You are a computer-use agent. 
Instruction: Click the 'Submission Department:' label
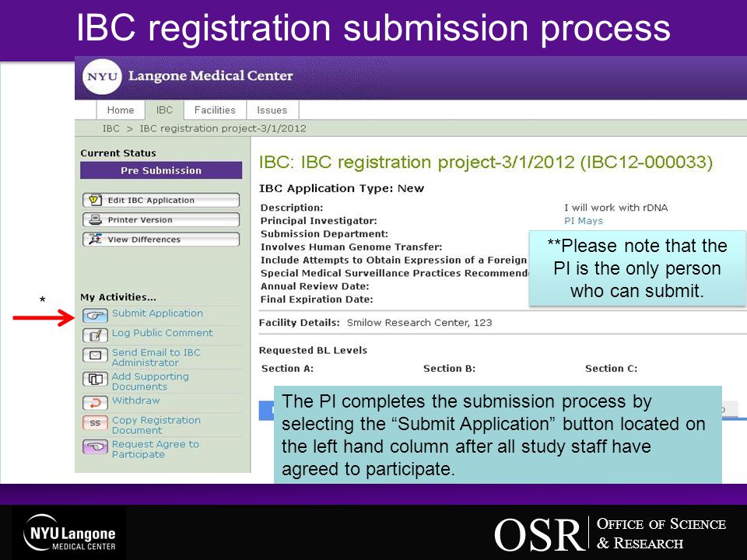pos(324,234)
